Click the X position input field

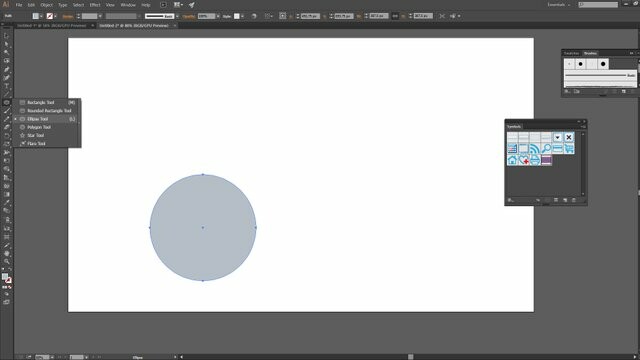click(310, 16)
